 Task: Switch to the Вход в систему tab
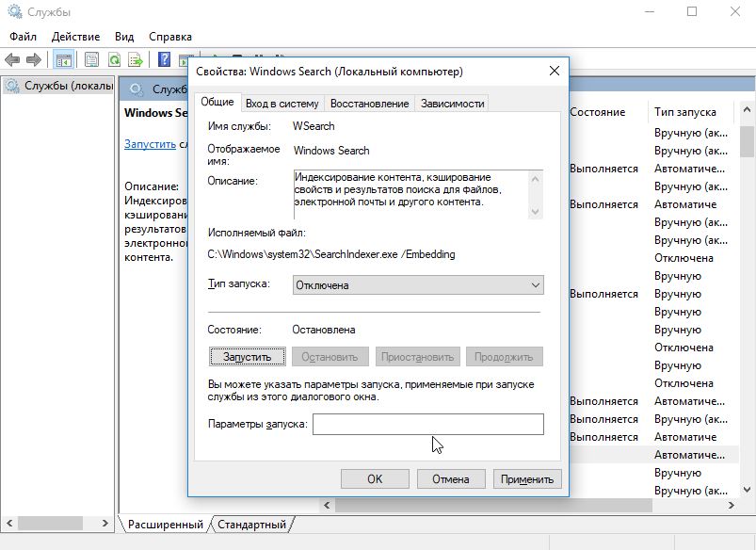pos(282,104)
